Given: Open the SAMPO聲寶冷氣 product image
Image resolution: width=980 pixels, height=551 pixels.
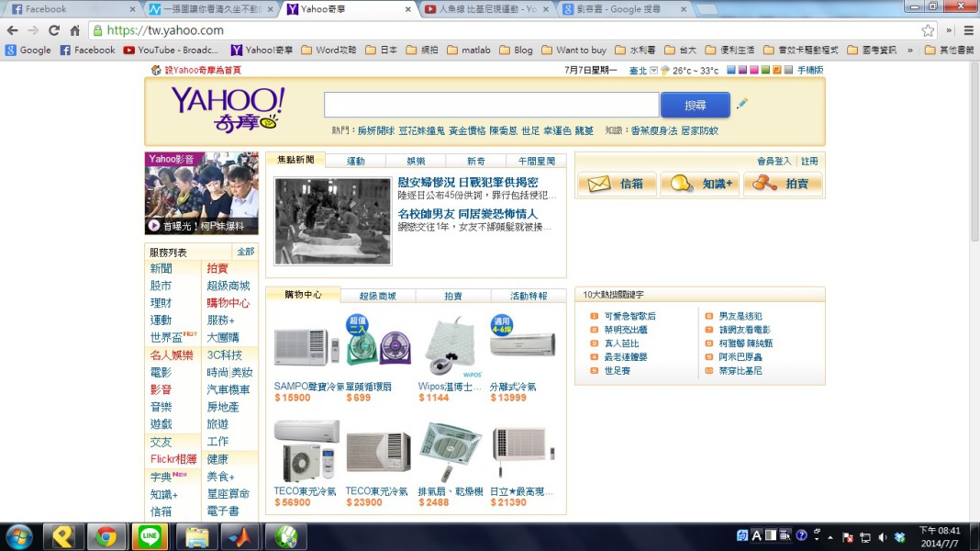Looking at the screenshot, I should 307,346.
